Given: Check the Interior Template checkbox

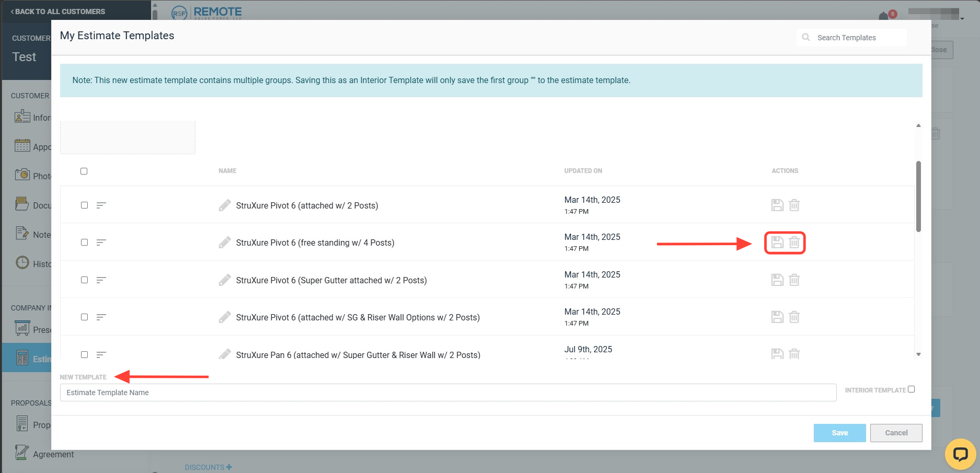Looking at the screenshot, I should click(911, 389).
